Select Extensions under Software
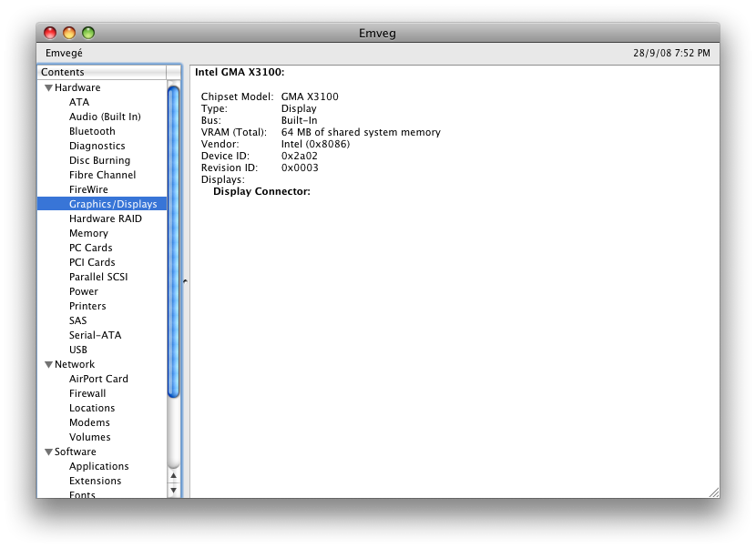This screenshot has height=548, width=756. pos(95,481)
